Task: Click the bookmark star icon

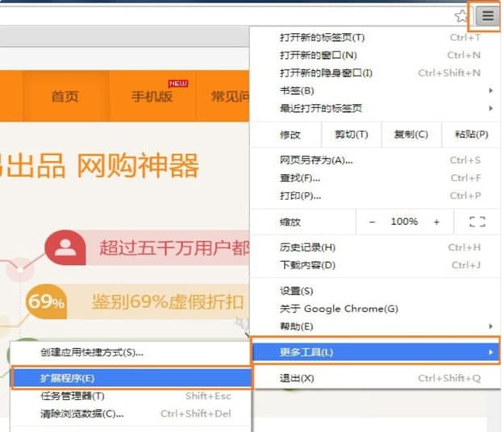Action: [x=461, y=16]
